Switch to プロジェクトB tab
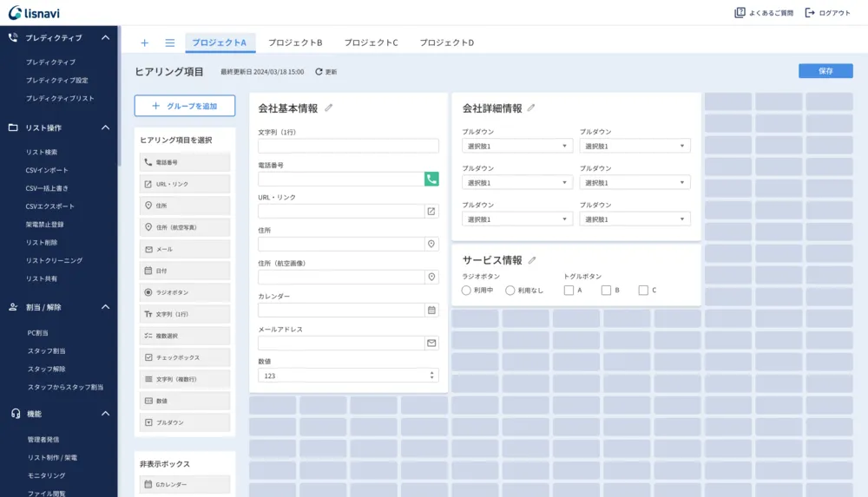 [295, 43]
